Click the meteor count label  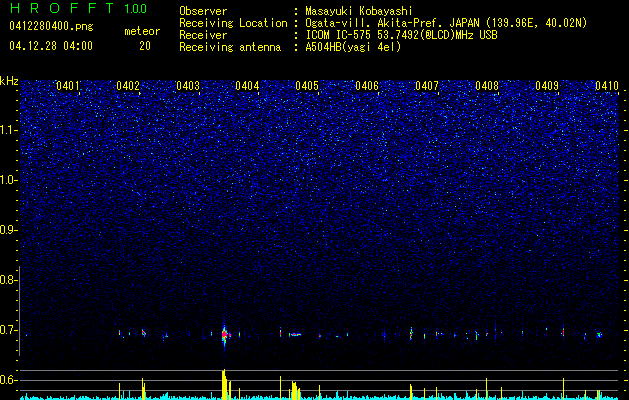click(x=142, y=31)
